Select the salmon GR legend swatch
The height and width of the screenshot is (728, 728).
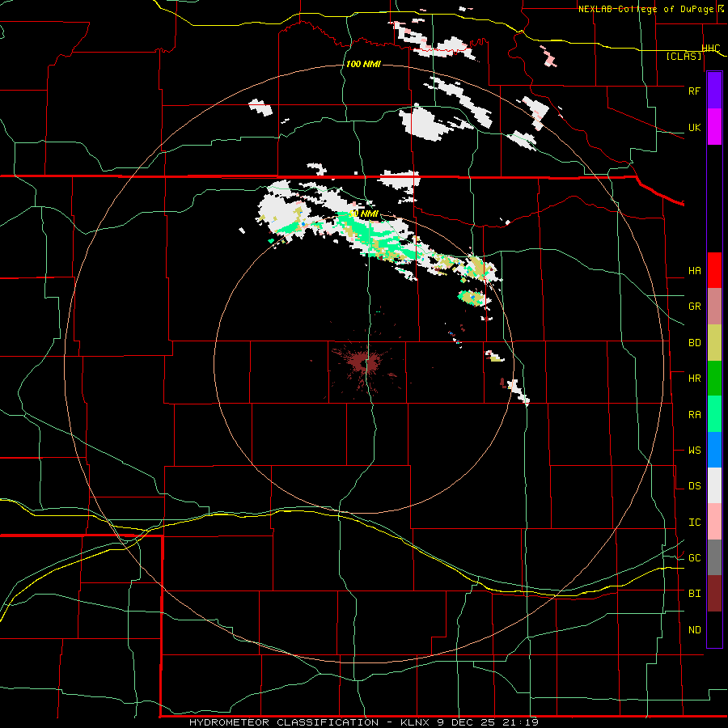click(x=714, y=307)
